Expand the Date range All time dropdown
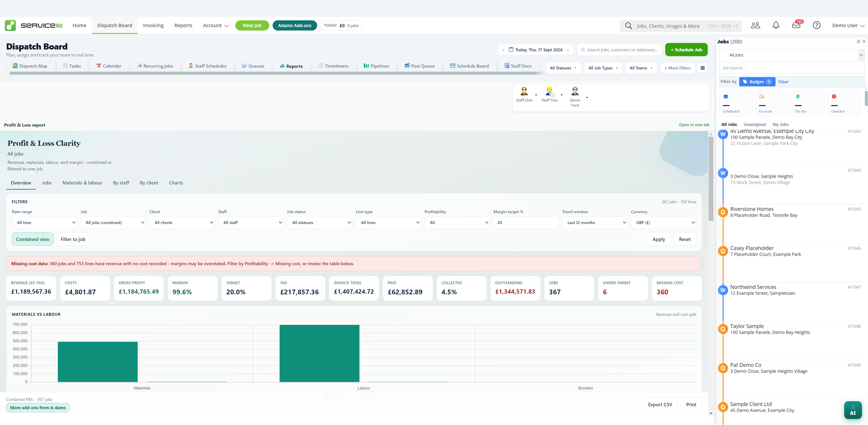The image size is (868, 425). 45,222
